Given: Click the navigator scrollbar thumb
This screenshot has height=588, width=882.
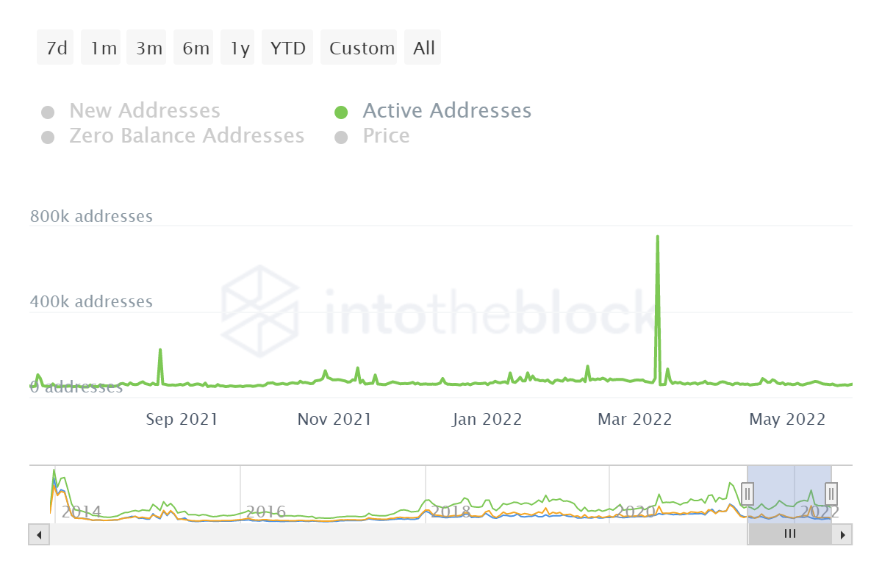Looking at the screenshot, I should pyautogui.click(x=790, y=534).
